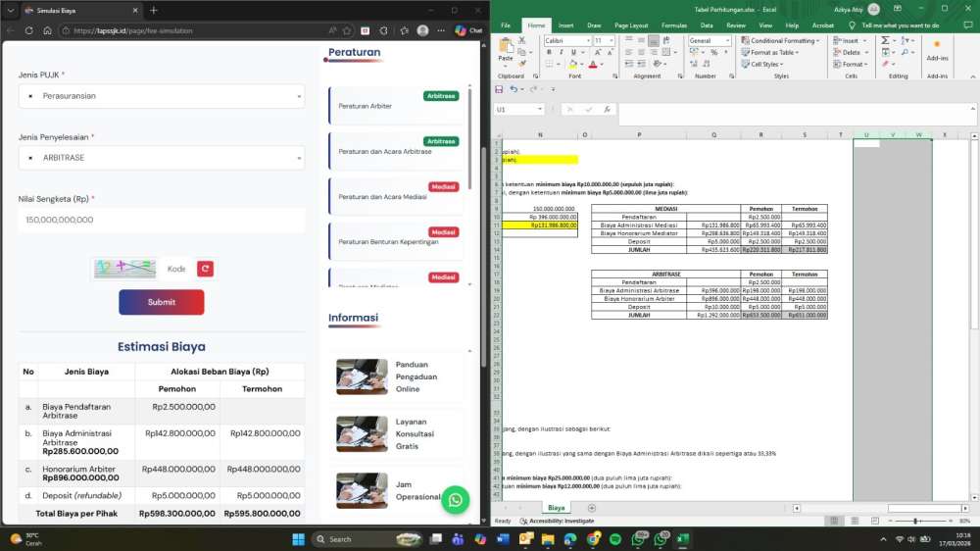Viewport: 980px width, 551px height.
Task: Click the Nilai Sengketa input field
Action: pyautogui.click(x=162, y=221)
